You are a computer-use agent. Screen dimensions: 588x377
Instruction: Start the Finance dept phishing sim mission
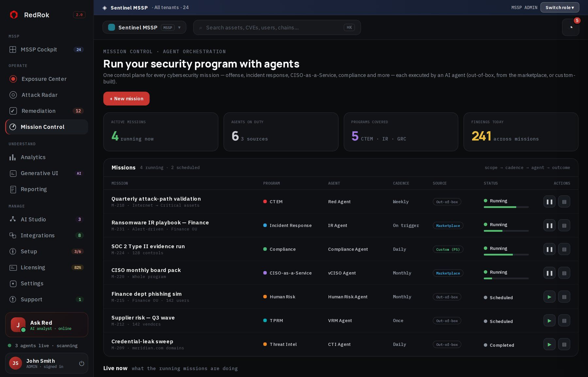(x=549, y=297)
